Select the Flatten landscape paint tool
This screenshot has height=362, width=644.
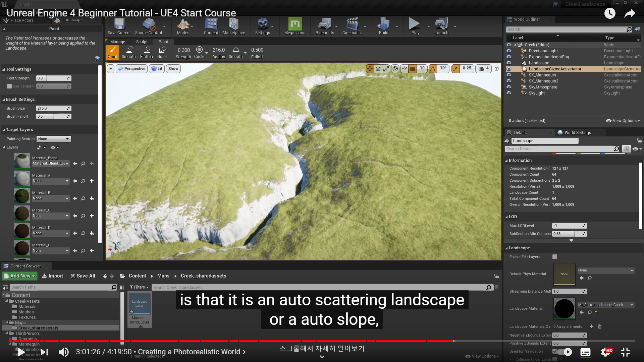pyautogui.click(x=146, y=53)
